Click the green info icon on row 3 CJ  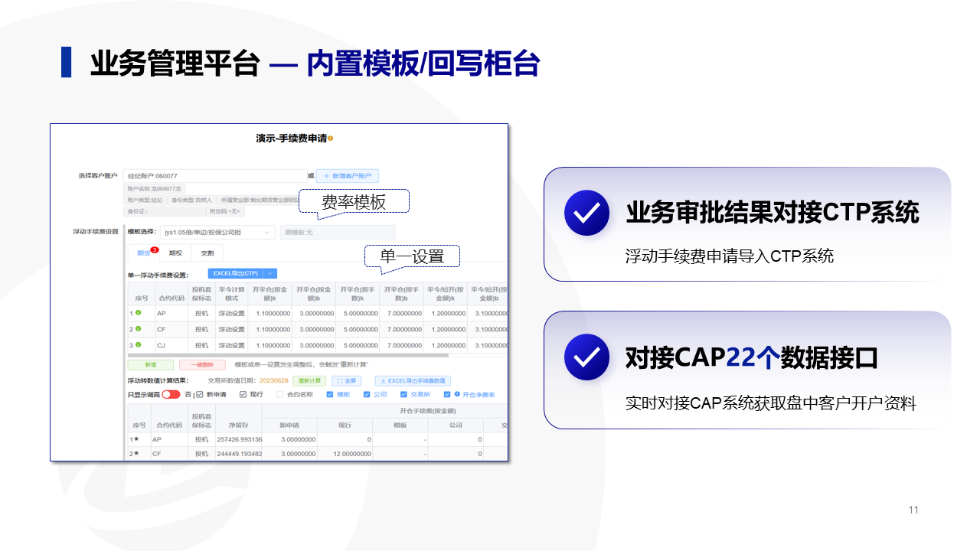(139, 345)
